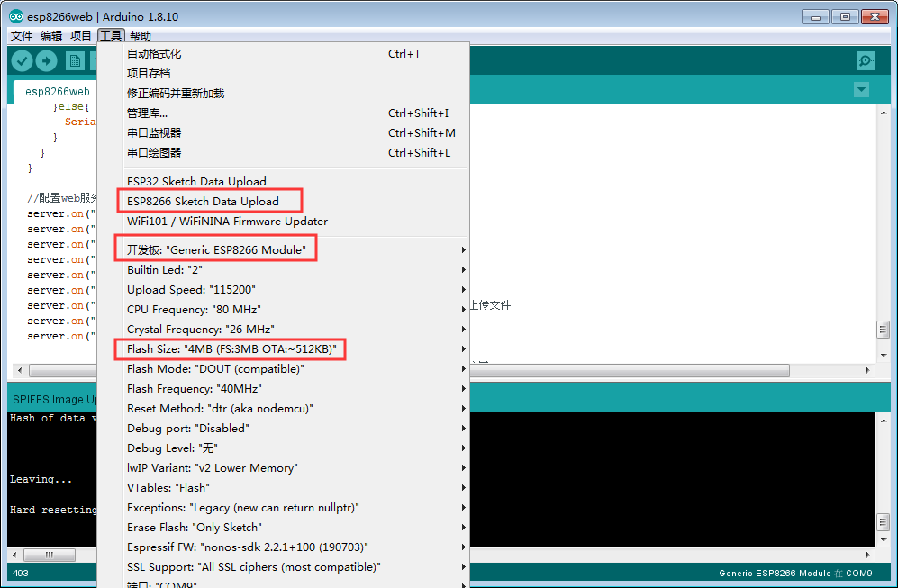Open the Serial Monitor magnifier icon
Viewport: 898px width, 588px height.
[866, 60]
